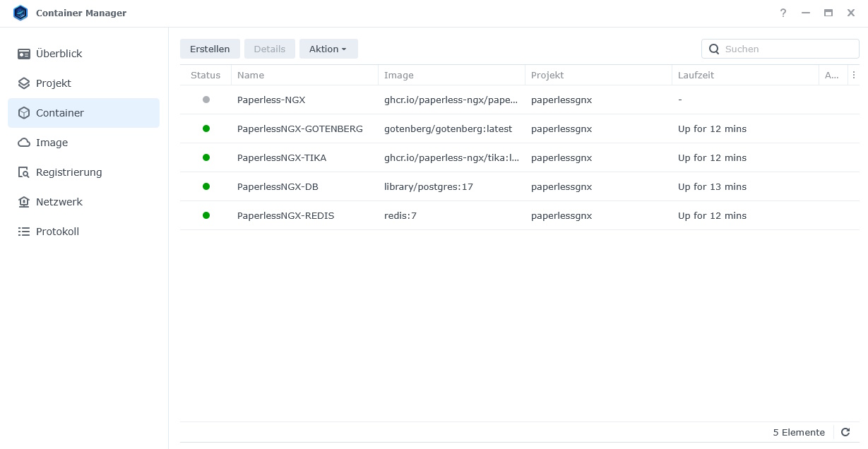Maximize the Container Manager window
This screenshot has width=868, height=449.
(828, 13)
